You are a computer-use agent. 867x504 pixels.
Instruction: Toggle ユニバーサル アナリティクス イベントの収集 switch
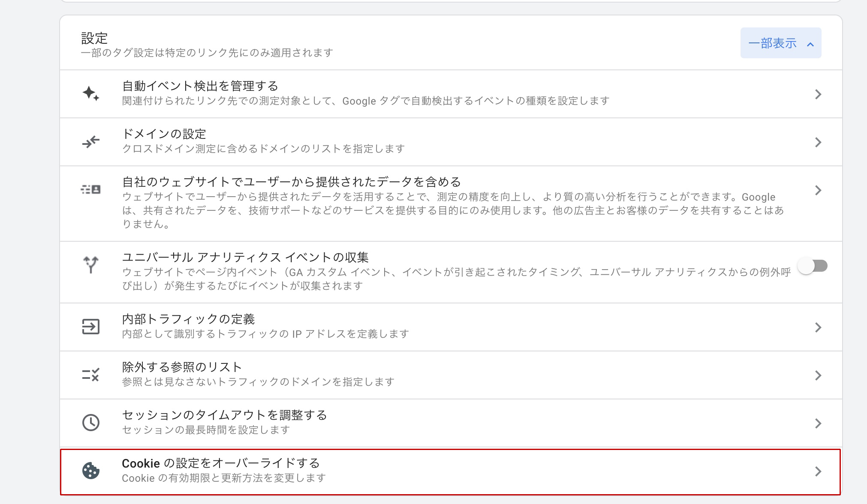point(813,266)
